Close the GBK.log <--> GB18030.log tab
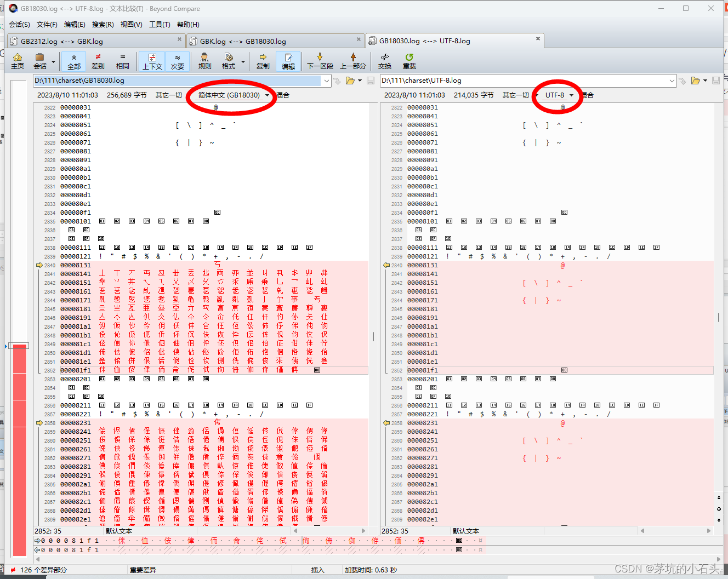728x579 pixels. click(359, 39)
